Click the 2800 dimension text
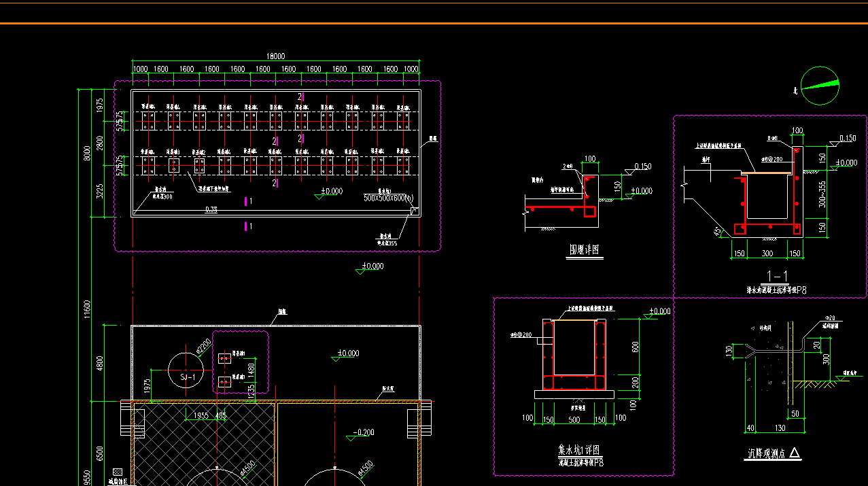868x486 pixels. coord(100,143)
